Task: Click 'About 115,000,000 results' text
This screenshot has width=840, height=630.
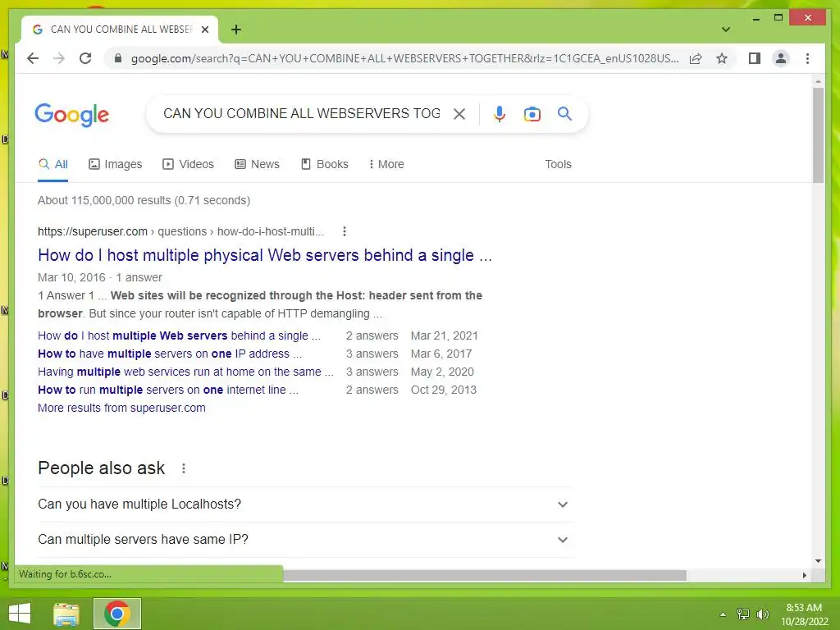Action: click(x=144, y=200)
